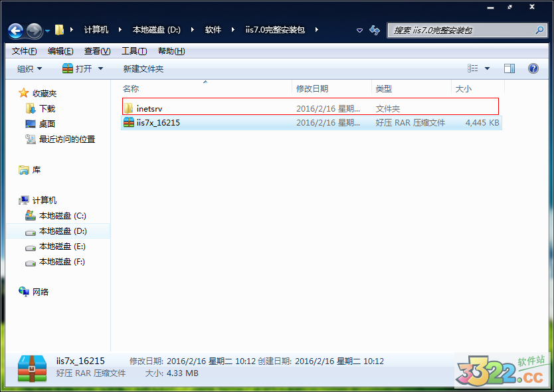This screenshot has width=554, height=392.
Task: Click the 打开 toolbar button
Action: [77, 68]
